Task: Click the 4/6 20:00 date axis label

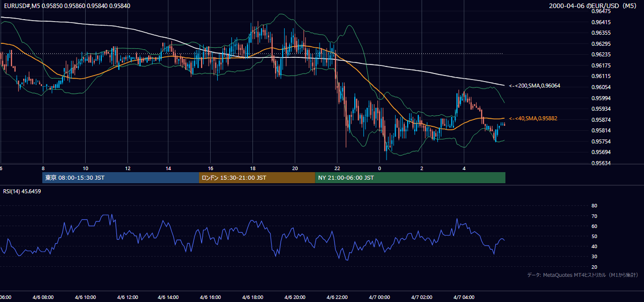Action: (x=295, y=297)
